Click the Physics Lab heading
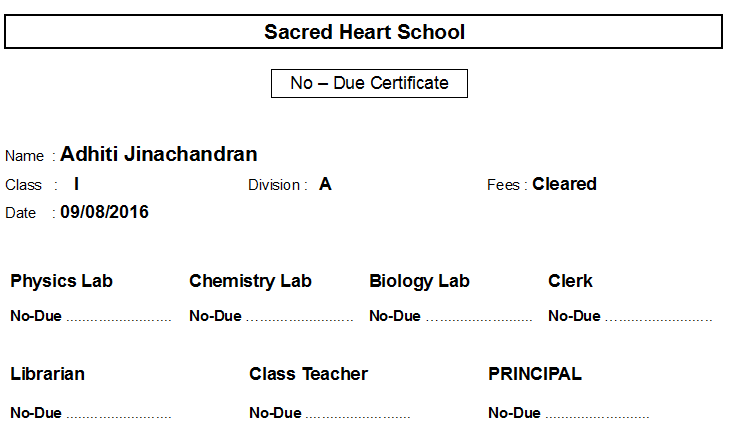 [x=61, y=281]
